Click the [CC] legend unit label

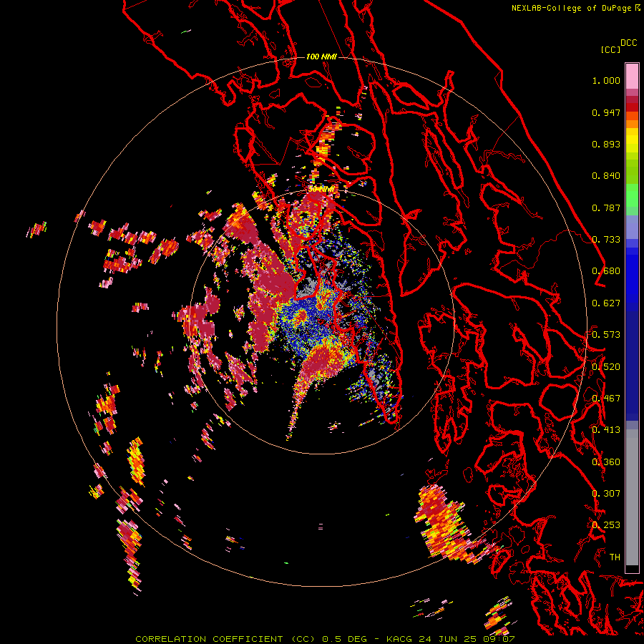(611, 49)
